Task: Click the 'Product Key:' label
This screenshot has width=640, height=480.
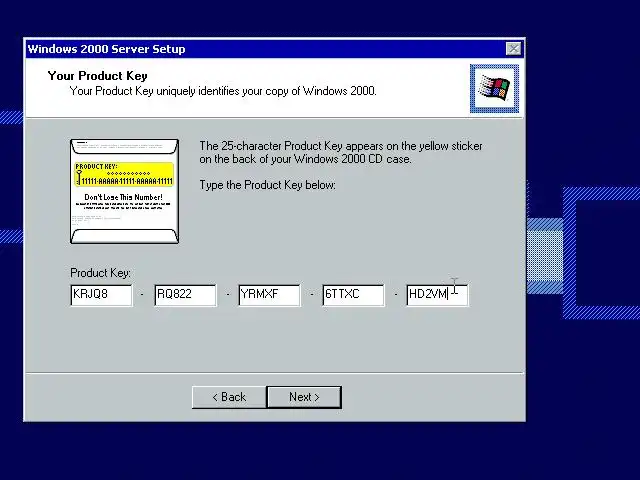Action: 100,273
